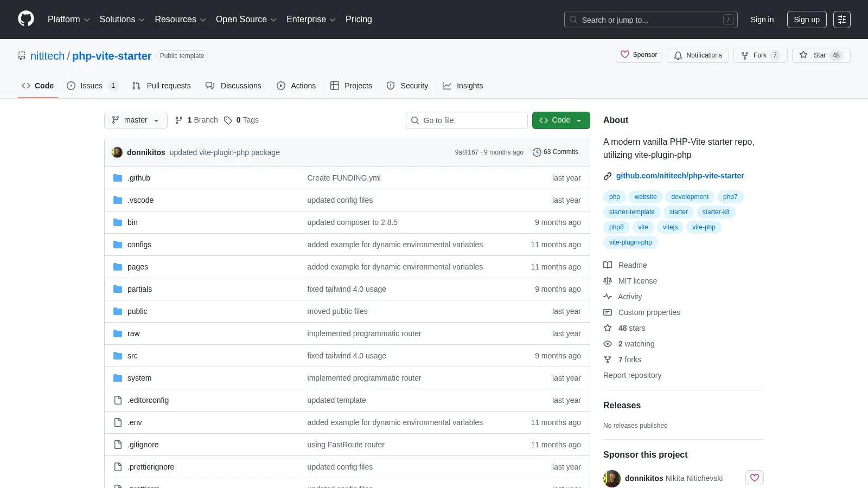Image resolution: width=868 pixels, height=488 pixels.
Task: Open the .vscode folder
Action: (141, 200)
